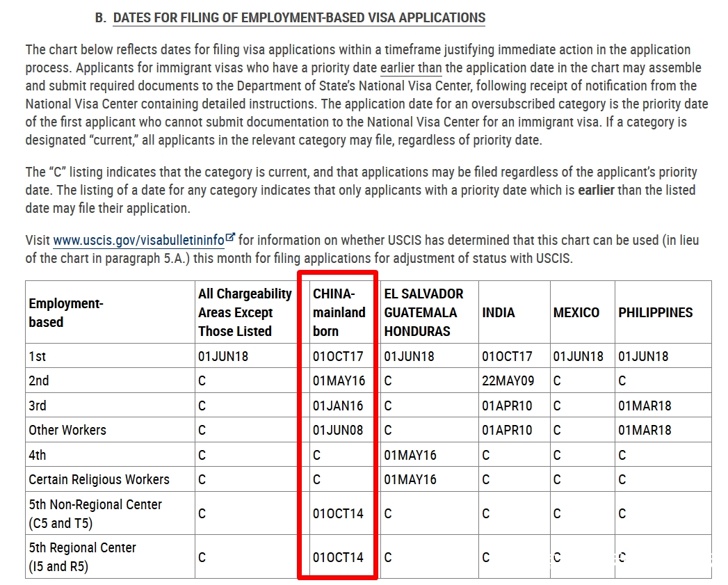Click China 5th Non-Regional Center date 01OCT14
The width and height of the screenshot is (728, 585).
pos(338,513)
